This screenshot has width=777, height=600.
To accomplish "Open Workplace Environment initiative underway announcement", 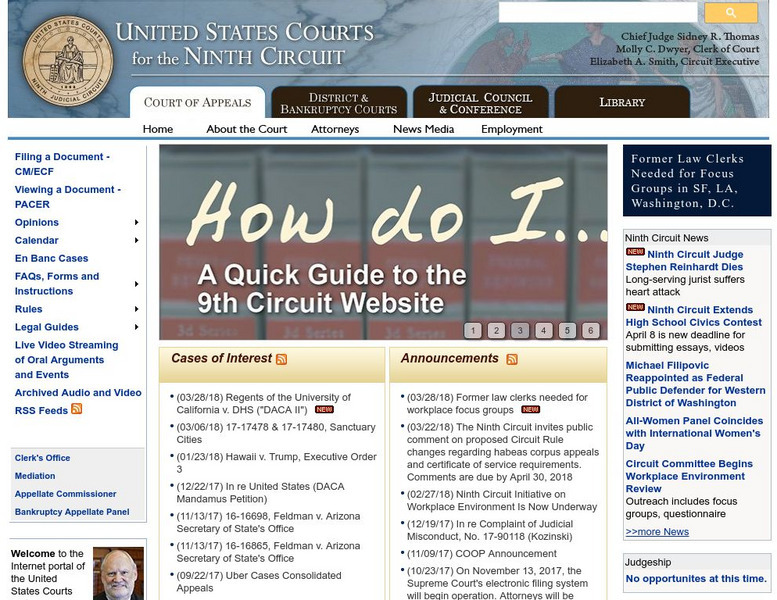I will point(502,500).
